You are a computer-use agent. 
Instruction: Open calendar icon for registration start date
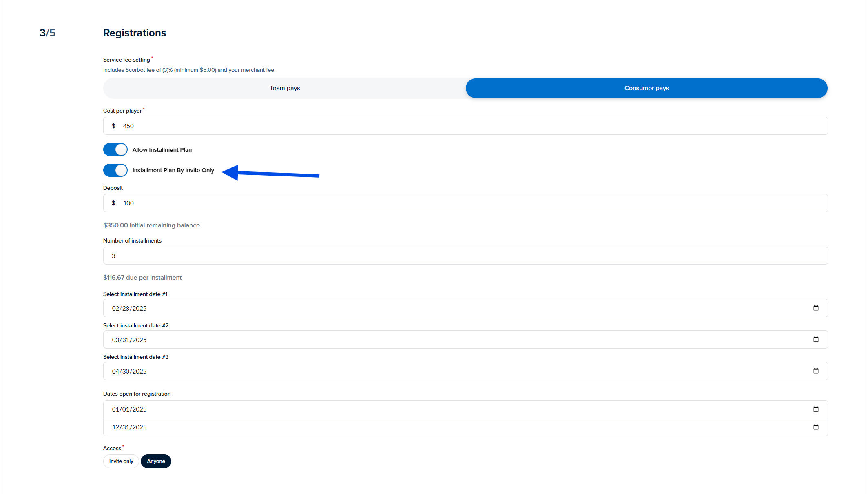coord(816,409)
